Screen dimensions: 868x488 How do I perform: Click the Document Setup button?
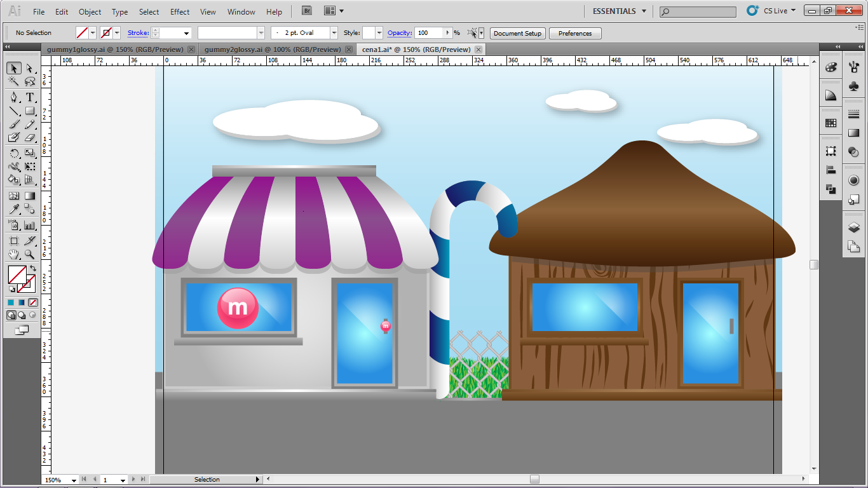(x=517, y=33)
